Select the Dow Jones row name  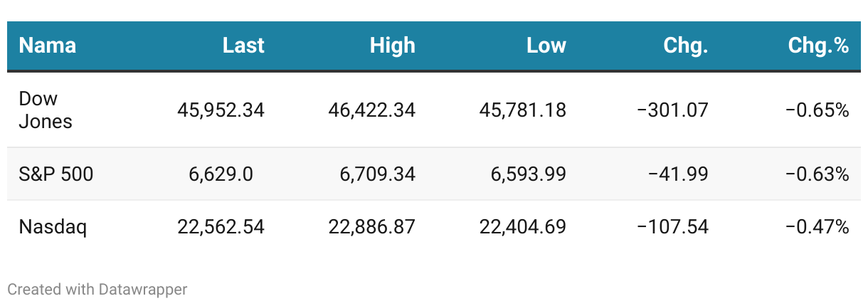46,110
